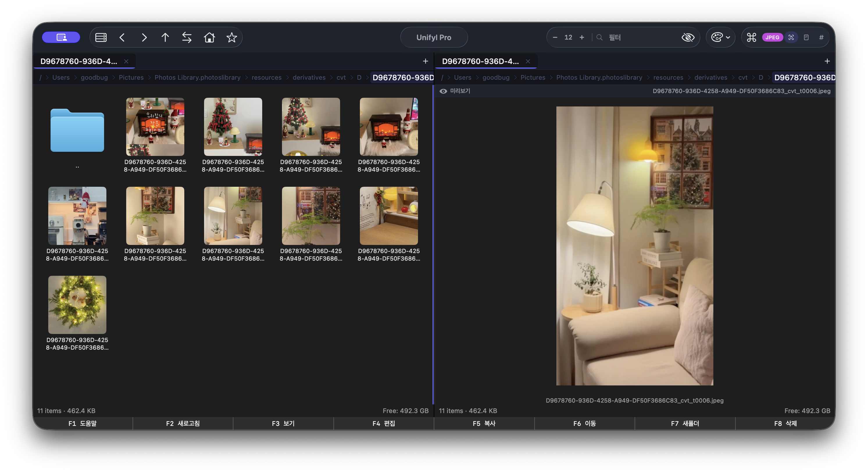Image resolution: width=868 pixels, height=473 pixels.
Task: Click the favorites star icon
Action: point(231,38)
